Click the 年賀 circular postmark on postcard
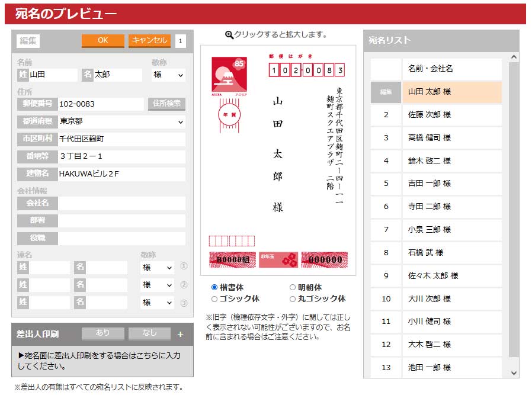This screenshot has height=395, width=532. click(229, 112)
